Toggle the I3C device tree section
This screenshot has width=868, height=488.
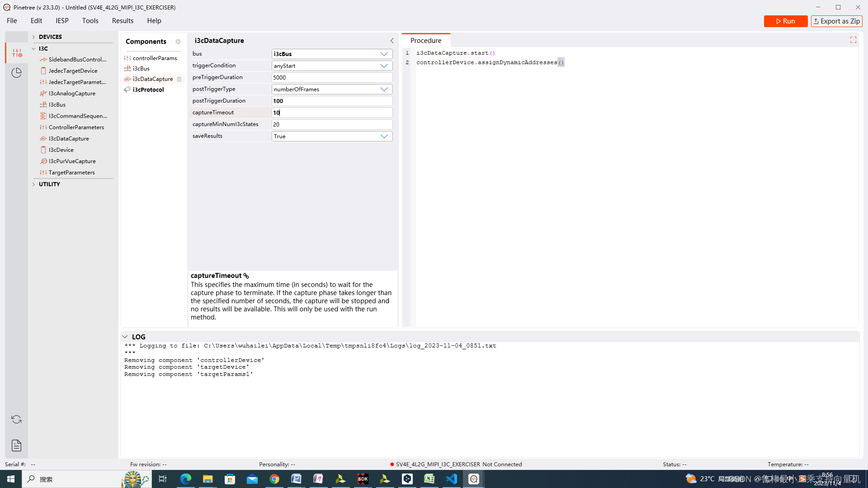[x=34, y=47]
